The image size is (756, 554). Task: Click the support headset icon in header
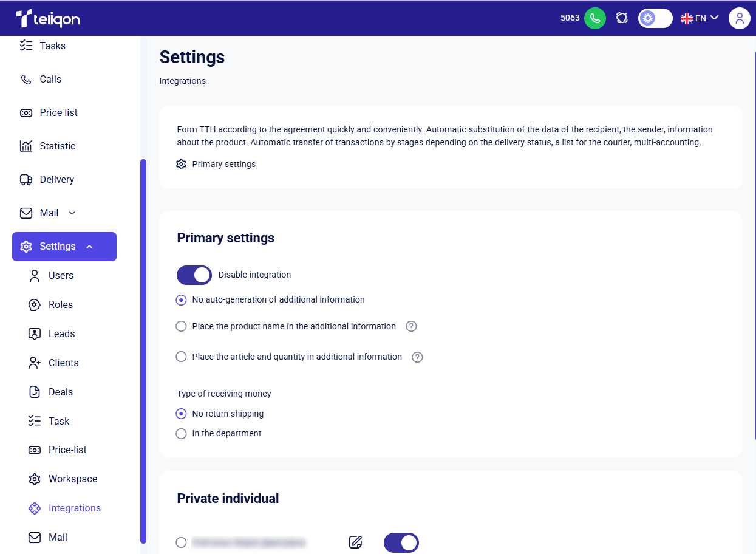pos(621,18)
